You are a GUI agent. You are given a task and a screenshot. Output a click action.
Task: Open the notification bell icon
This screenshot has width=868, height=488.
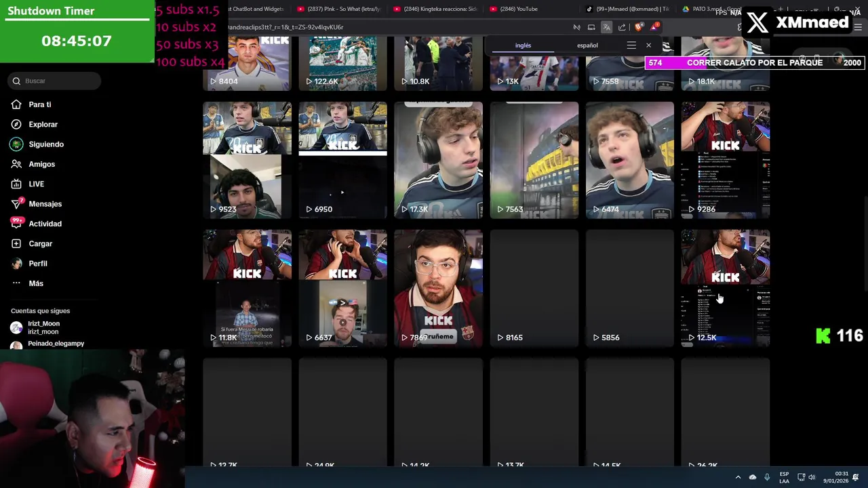(856, 477)
